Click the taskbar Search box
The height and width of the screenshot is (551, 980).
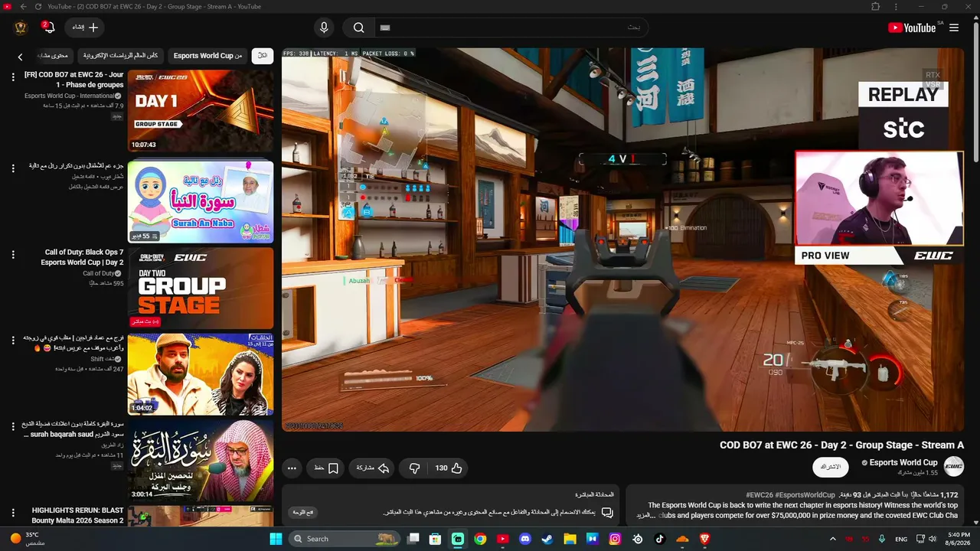tap(345, 539)
